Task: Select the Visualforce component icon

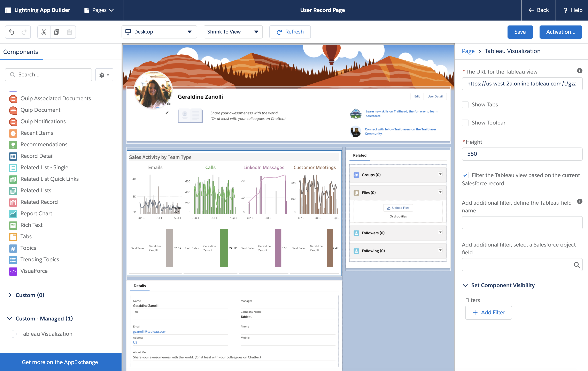Action: 13,271
